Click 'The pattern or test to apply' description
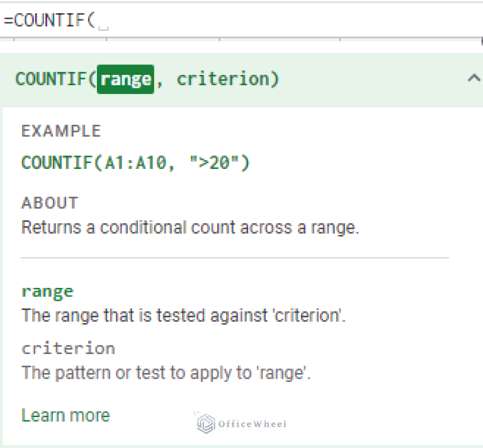 166,372
